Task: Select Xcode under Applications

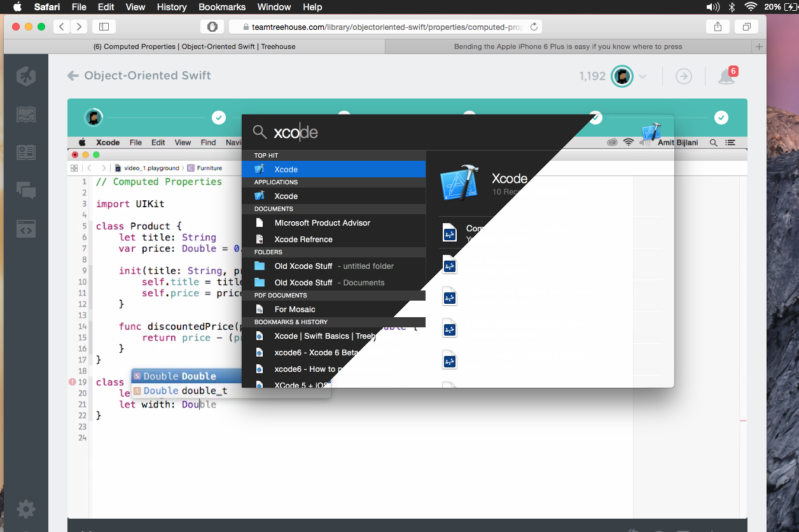Action: (333, 196)
